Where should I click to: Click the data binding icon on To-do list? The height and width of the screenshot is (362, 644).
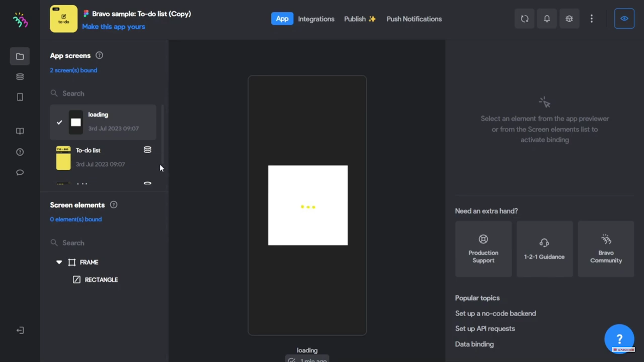(x=147, y=150)
